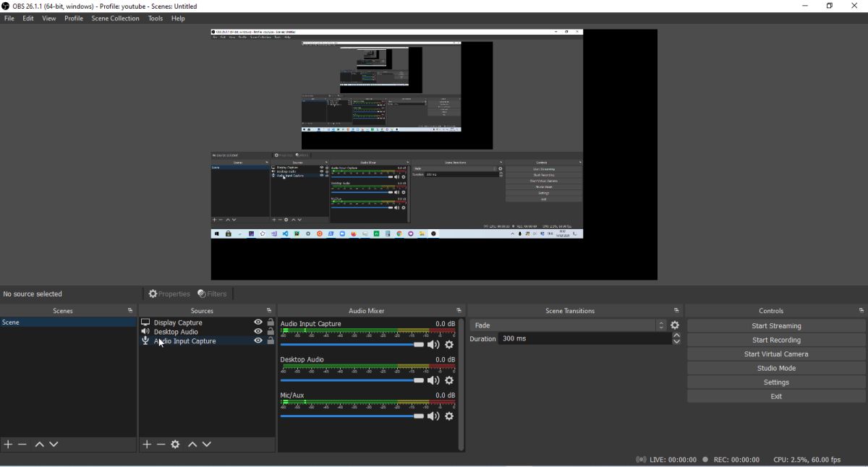Undock the Sources panel

tap(269, 311)
